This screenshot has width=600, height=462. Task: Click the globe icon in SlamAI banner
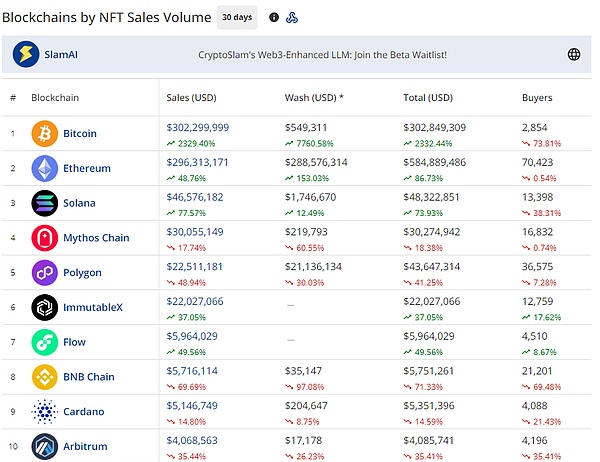(x=574, y=54)
